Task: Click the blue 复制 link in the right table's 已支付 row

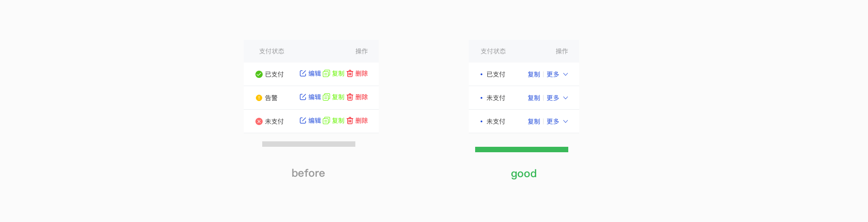Action: tap(534, 74)
